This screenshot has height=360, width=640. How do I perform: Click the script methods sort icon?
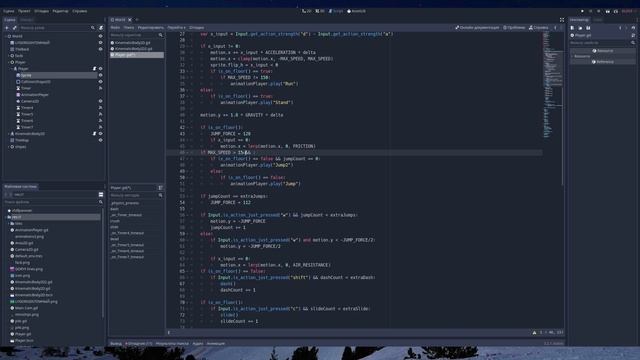click(x=160, y=188)
